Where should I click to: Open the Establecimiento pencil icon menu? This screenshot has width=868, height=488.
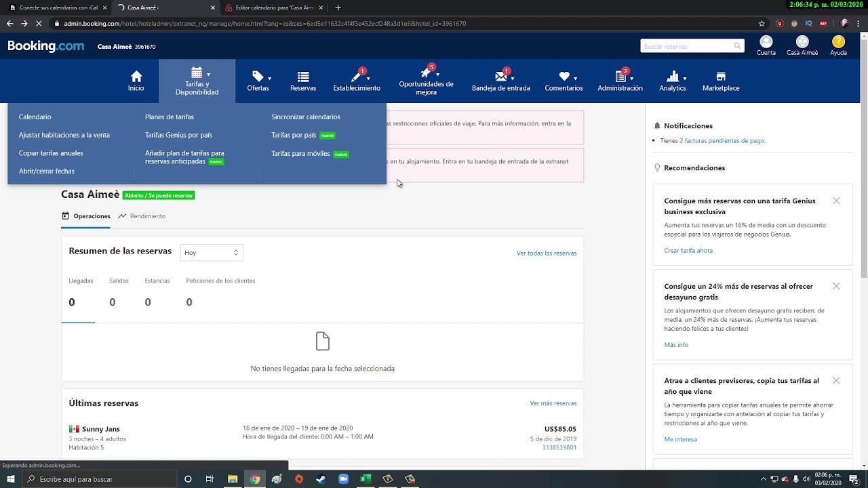point(357,76)
